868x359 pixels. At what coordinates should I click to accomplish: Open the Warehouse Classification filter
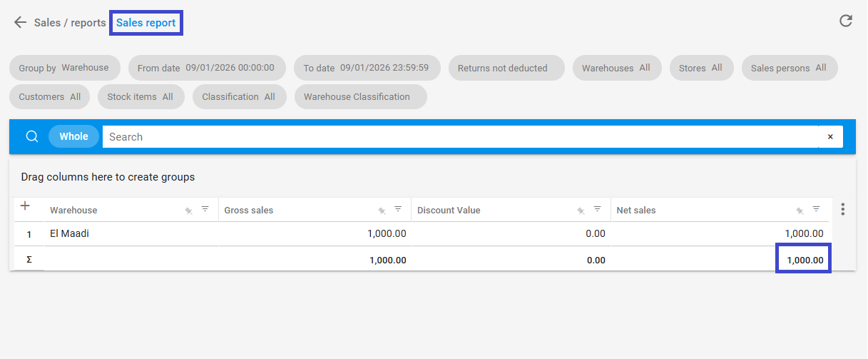click(361, 96)
